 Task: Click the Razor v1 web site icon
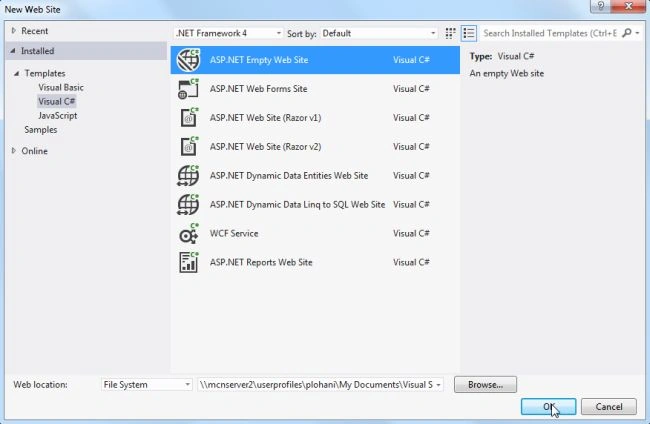click(x=189, y=118)
